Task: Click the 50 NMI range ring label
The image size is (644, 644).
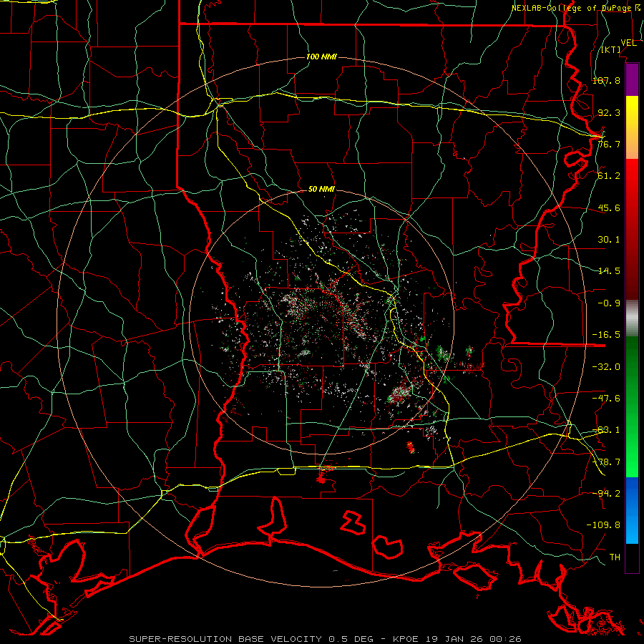Action: (321, 189)
